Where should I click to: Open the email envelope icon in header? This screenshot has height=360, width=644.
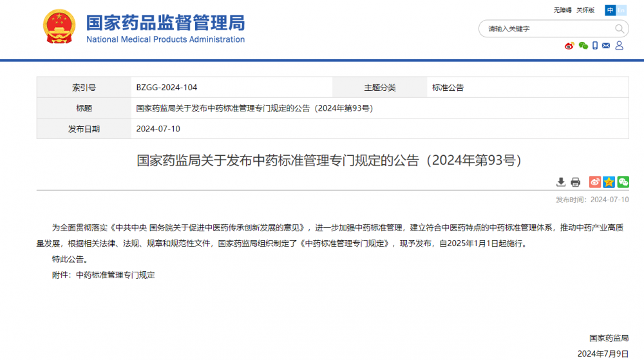[x=606, y=46]
